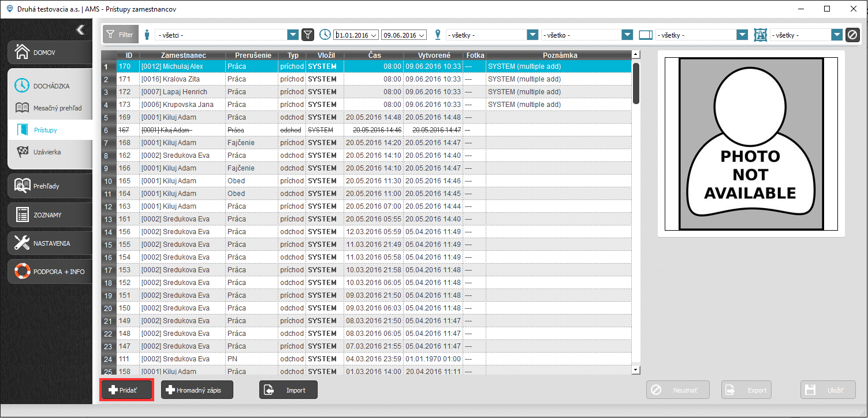Sort by the ID column header
Image resolution: width=868 pixels, height=418 pixels.
pos(129,55)
